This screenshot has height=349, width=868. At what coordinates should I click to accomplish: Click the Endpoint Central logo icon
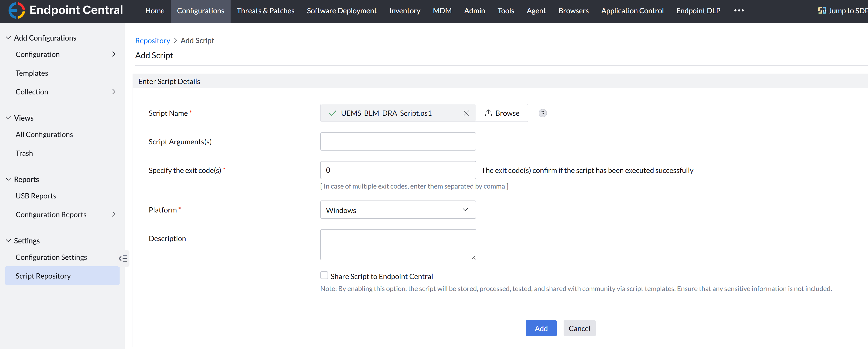(x=17, y=10)
